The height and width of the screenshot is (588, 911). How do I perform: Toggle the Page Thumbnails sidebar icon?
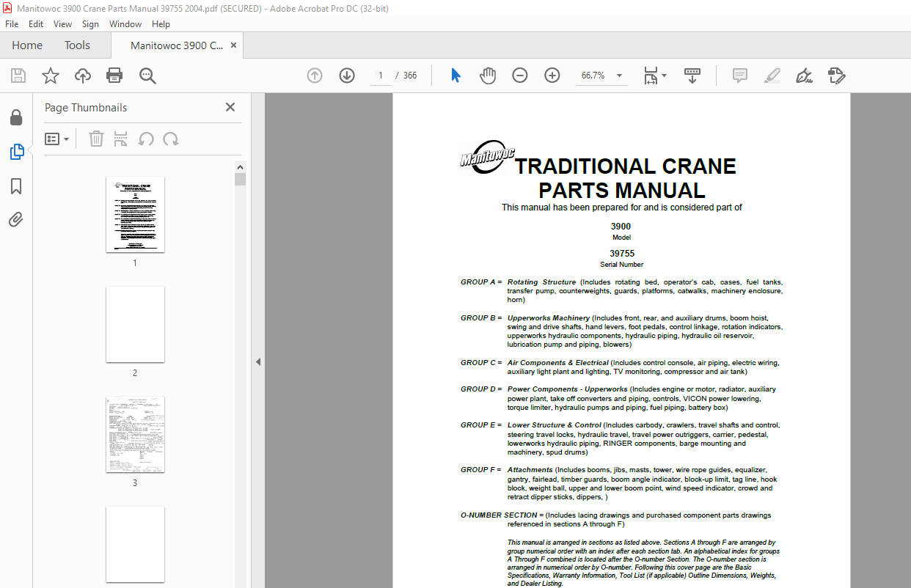click(x=16, y=152)
